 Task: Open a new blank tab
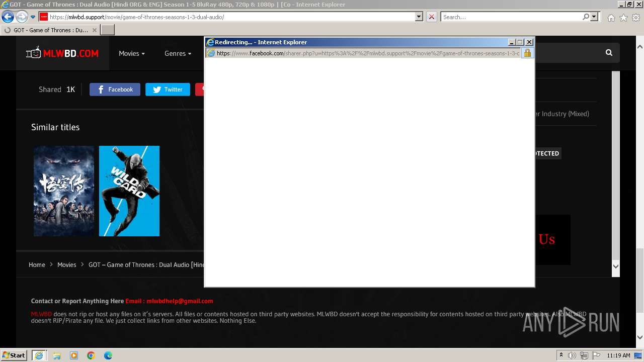coord(108,30)
